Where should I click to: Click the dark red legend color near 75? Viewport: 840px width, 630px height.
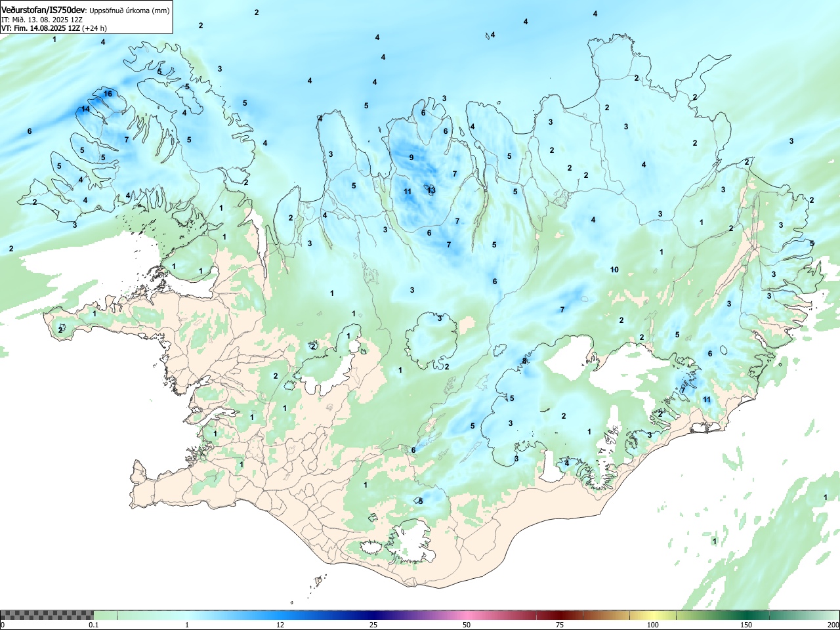coord(560,615)
